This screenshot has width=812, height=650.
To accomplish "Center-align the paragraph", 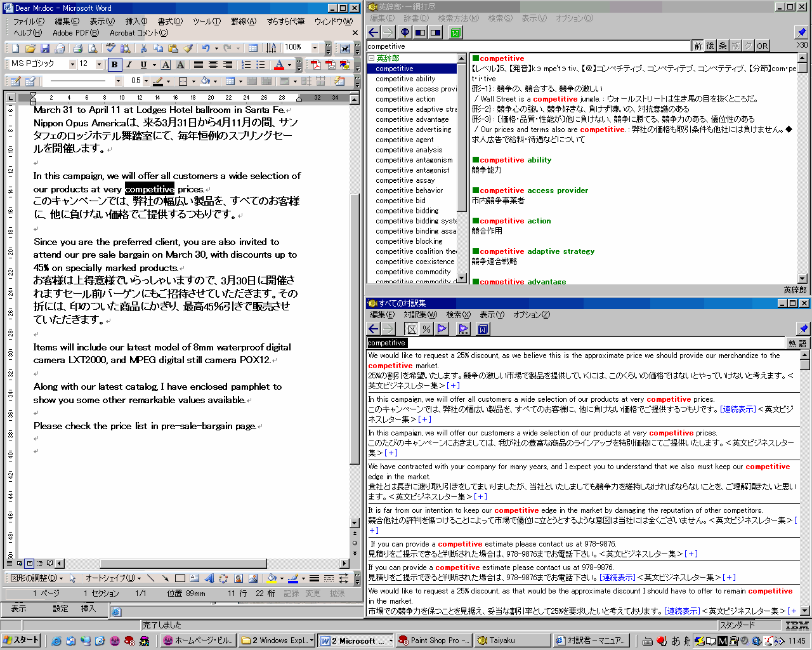I will pyautogui.click(x=213, y=64).
